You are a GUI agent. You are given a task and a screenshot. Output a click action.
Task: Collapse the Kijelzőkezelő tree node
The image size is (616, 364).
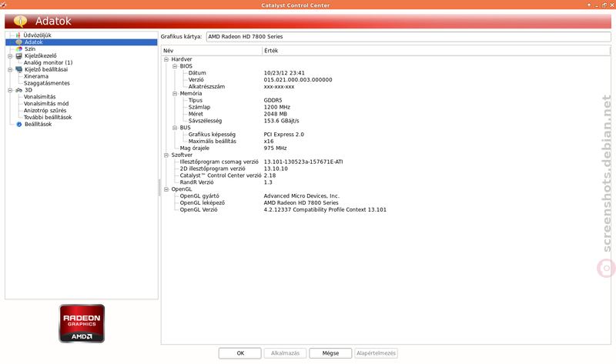point(10,55)
